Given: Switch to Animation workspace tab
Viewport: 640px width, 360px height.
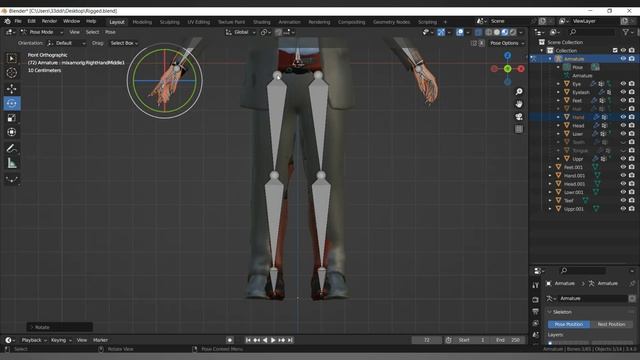Looking at the screenshot, I should [x=289, y=22].
